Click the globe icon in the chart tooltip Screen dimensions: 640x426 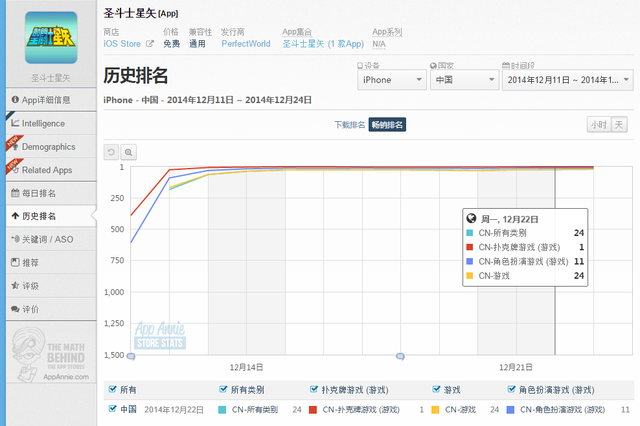coord(471,219)
